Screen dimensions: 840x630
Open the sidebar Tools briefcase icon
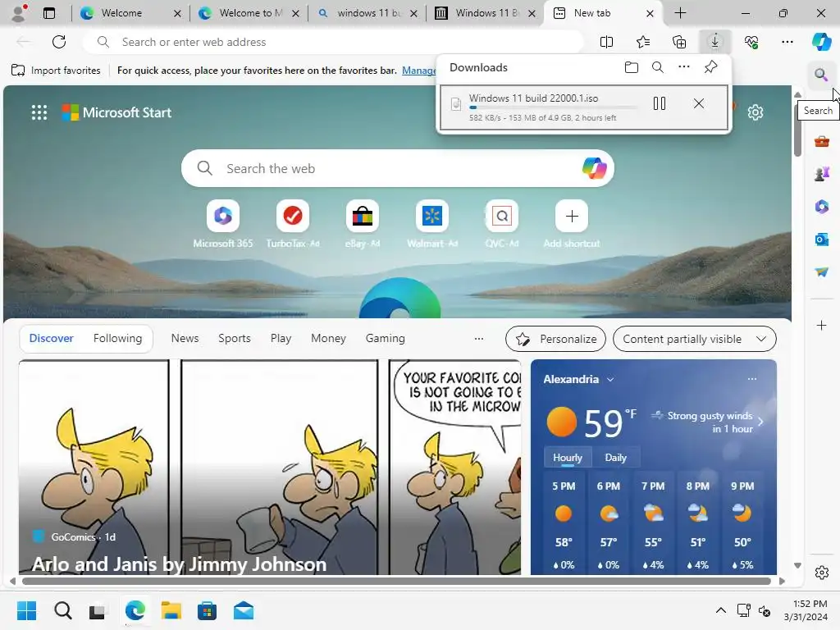(821, 141)
